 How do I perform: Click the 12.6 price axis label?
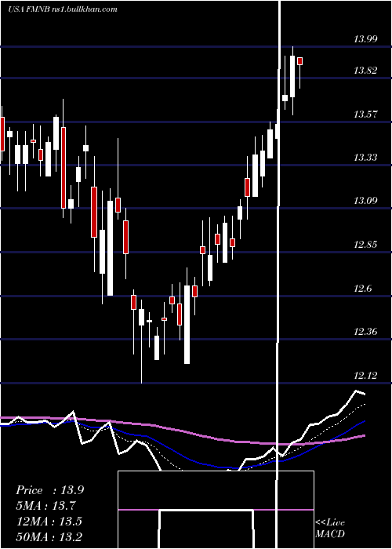(x=362, y=289)
